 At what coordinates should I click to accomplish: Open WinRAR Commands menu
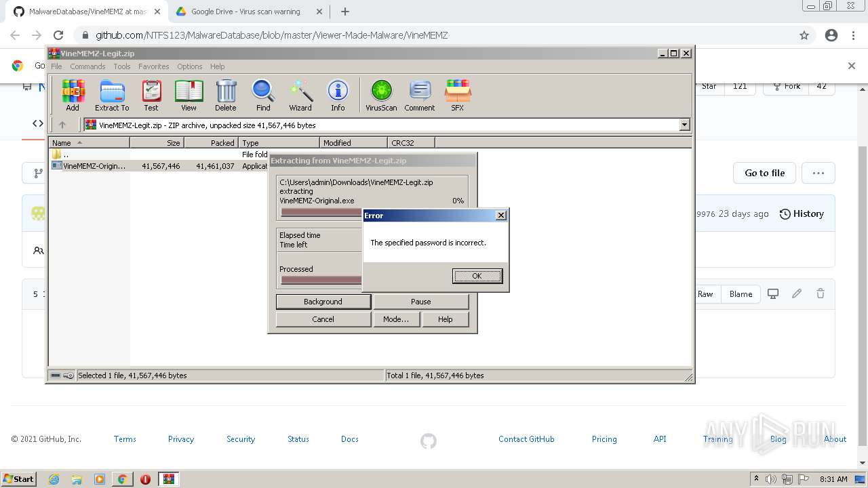[87, 66]
